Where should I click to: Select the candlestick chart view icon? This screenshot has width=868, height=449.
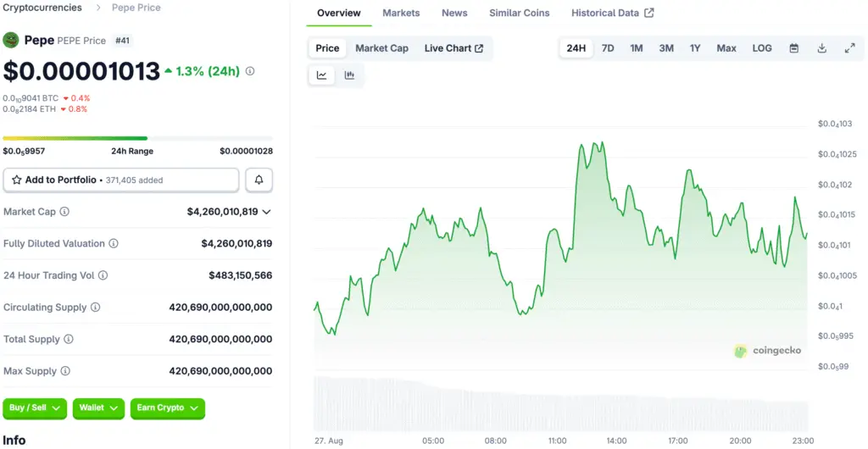pos(349,75)
